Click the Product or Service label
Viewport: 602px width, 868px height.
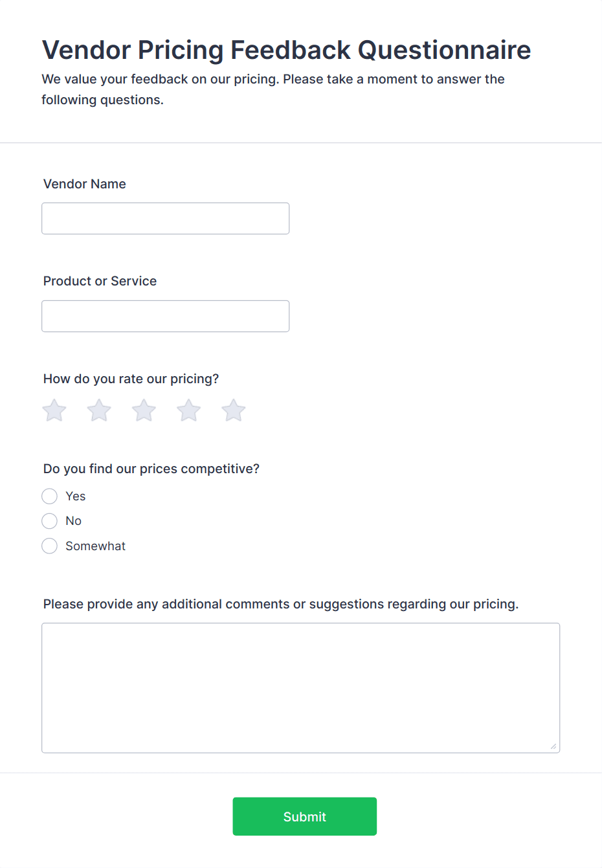coord(100,281)
